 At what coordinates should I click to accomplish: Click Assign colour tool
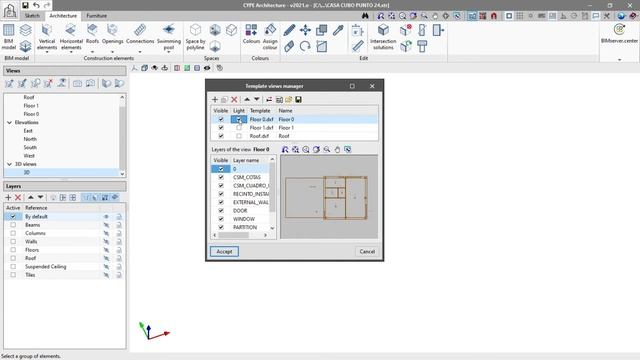click(x=270, y=37)
